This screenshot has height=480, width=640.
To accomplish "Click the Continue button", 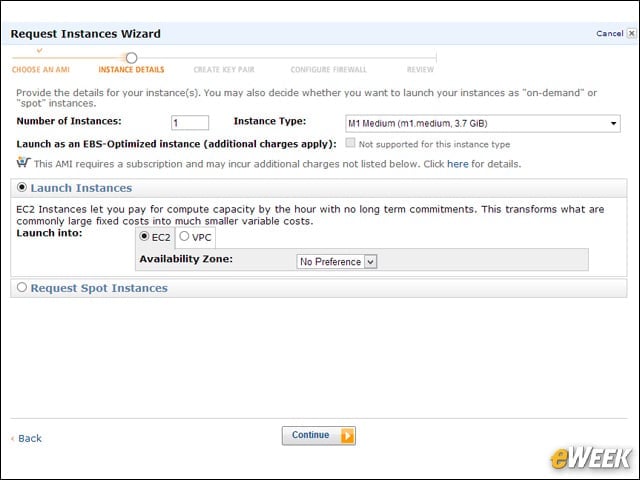I will pyautogui.click(x=318, y=436).
